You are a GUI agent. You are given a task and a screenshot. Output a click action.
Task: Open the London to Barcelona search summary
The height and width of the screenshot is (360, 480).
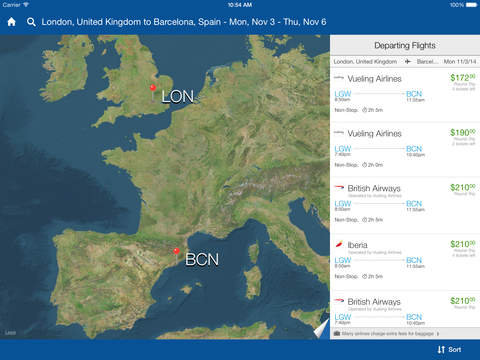pyautogui.click(x=184, y=22)
